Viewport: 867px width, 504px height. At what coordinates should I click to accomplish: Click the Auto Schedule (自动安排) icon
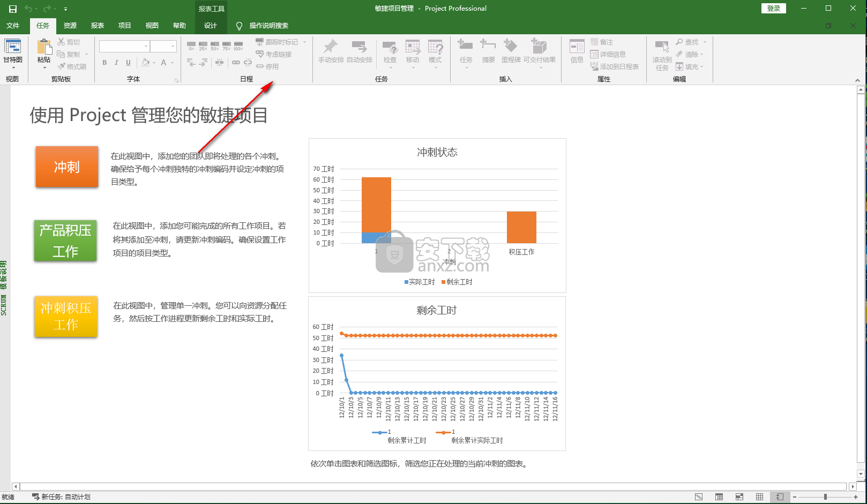(359, 47)
